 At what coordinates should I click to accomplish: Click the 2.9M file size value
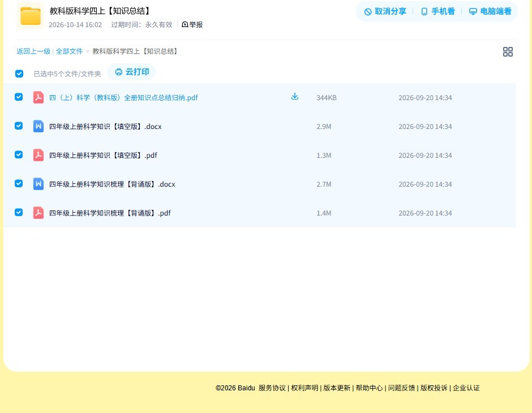tap(324, 127)
